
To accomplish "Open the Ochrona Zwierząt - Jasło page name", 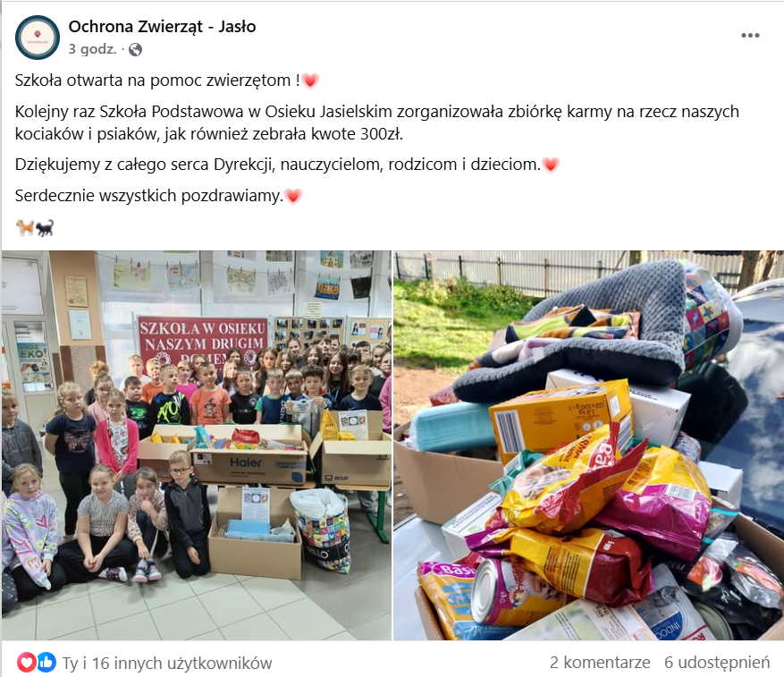I will click(162, 27).
